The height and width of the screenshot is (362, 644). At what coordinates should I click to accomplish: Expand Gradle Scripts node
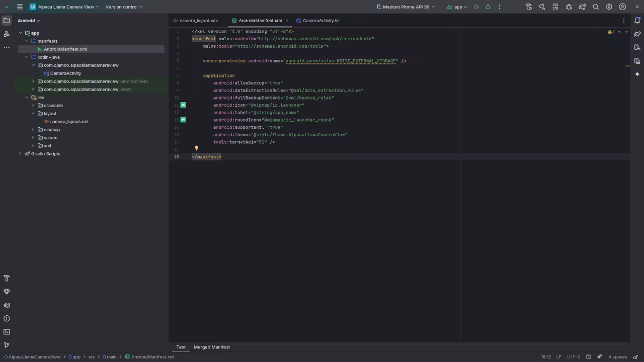(x=21, y=154)
